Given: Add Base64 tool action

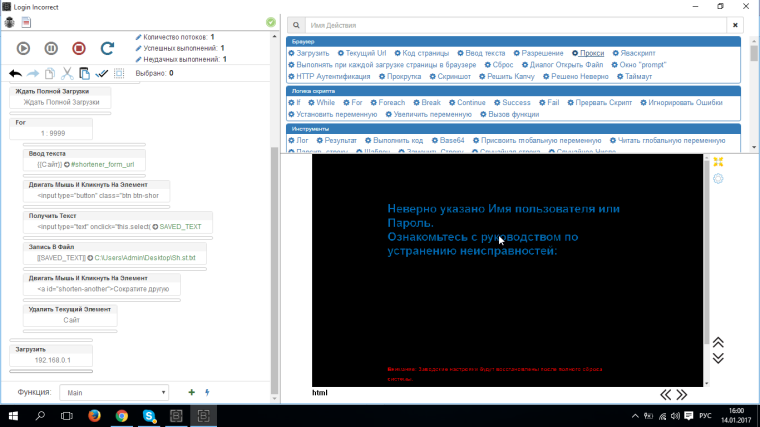Looking at the screenshot, I should pyautogui.click(x=448, y=141).
